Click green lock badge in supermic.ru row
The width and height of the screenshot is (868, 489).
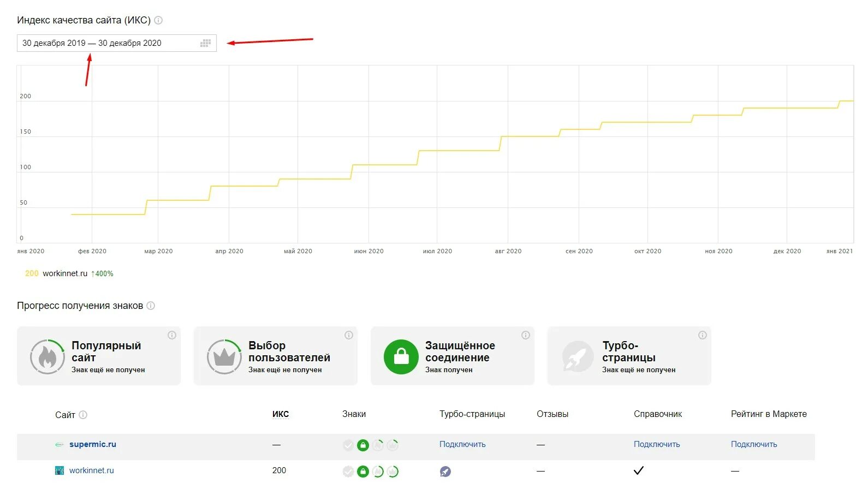coord(363,445)
